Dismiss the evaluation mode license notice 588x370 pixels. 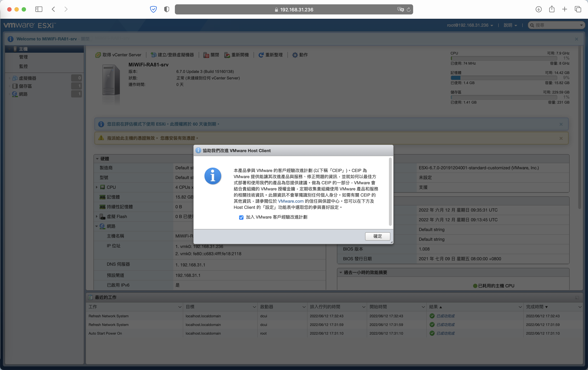[561, 124]
